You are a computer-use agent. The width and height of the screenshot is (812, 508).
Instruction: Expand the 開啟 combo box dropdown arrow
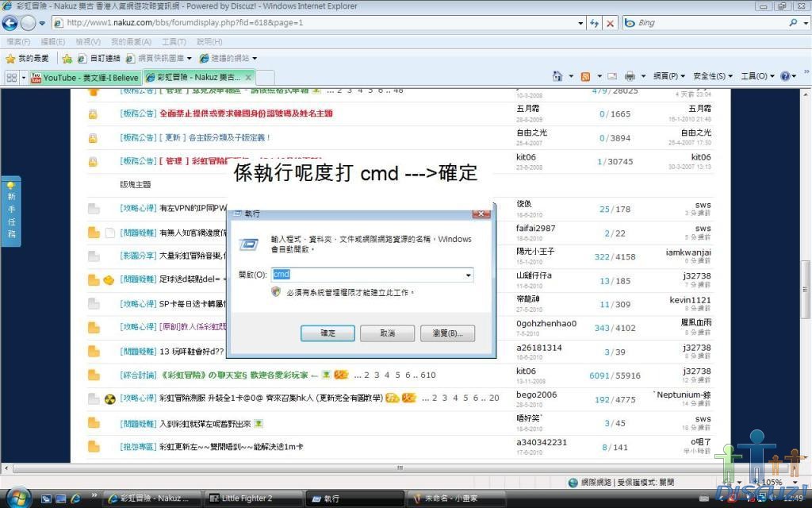coord(469,275)
